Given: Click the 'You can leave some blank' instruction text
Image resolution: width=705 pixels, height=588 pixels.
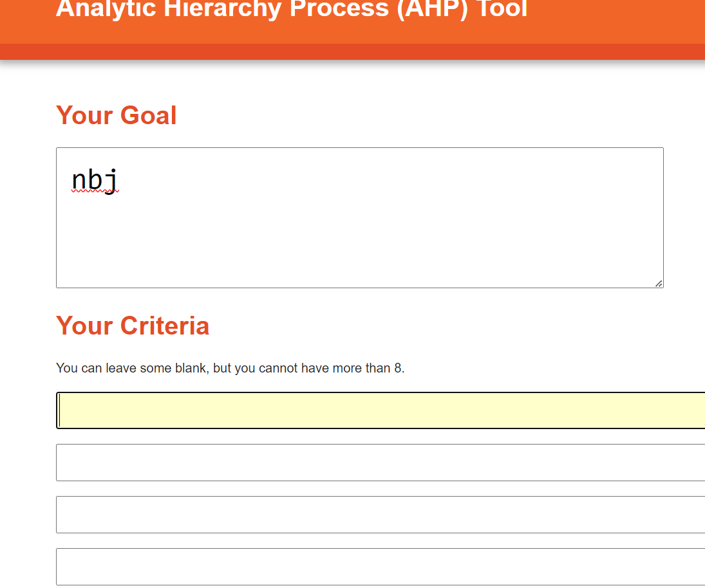Looking at the screenshot, I should click(132, 368).
